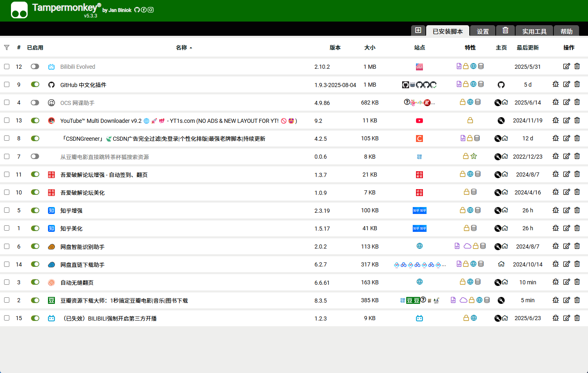Open the new script plus tab
Image resolution: width=588 pixels, height=373 pixels.
[418, 31]
